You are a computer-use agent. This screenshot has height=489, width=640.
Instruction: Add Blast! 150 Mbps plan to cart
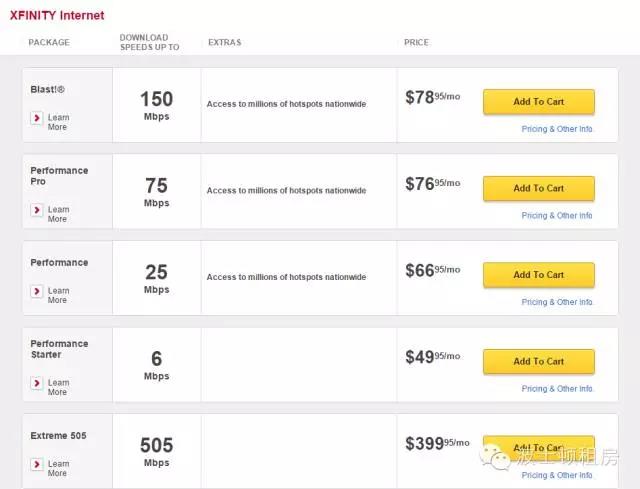(x=538, y=102)
